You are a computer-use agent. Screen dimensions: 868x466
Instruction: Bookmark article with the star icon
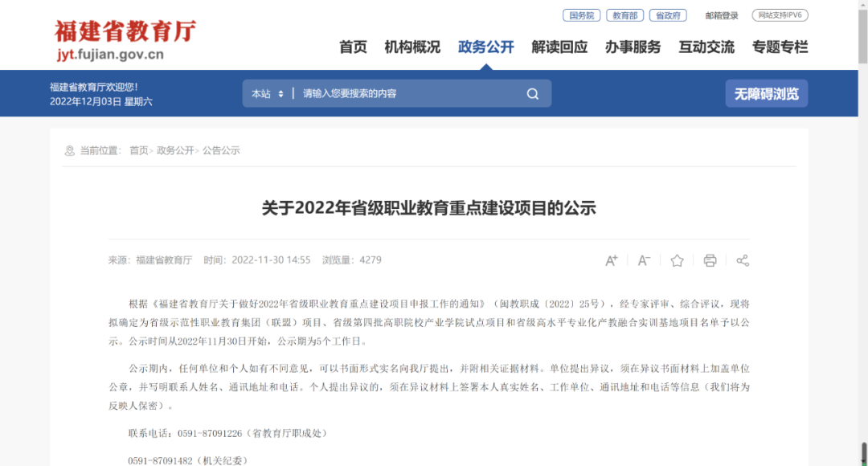coord(677,260)
